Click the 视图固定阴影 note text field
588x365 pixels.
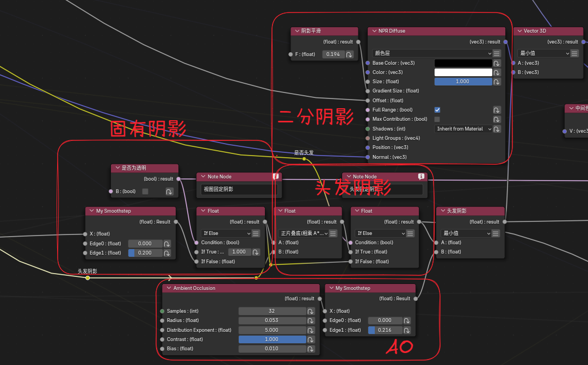point(238,189)
